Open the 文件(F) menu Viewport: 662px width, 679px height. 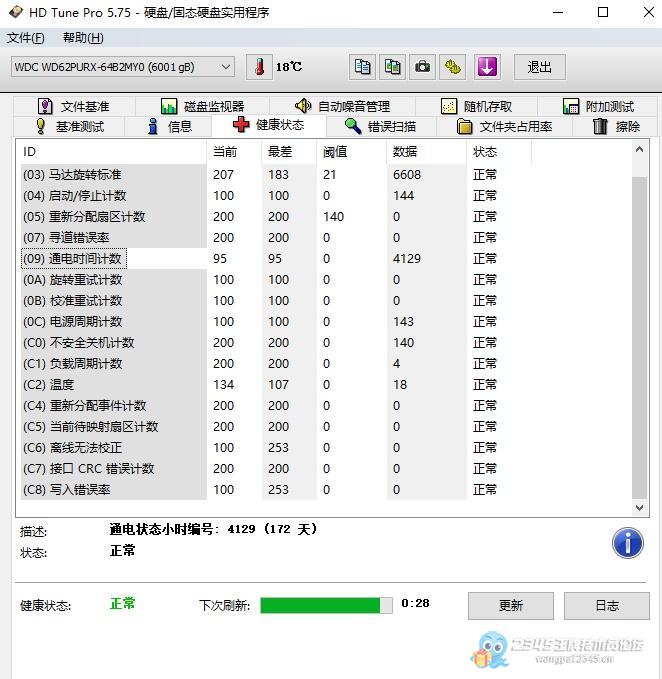[26, 38]
